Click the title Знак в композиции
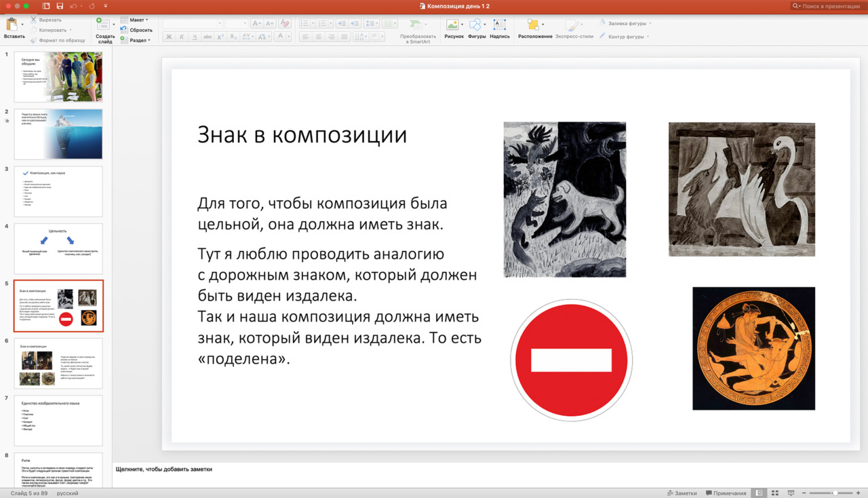 [x=302, y=134]
